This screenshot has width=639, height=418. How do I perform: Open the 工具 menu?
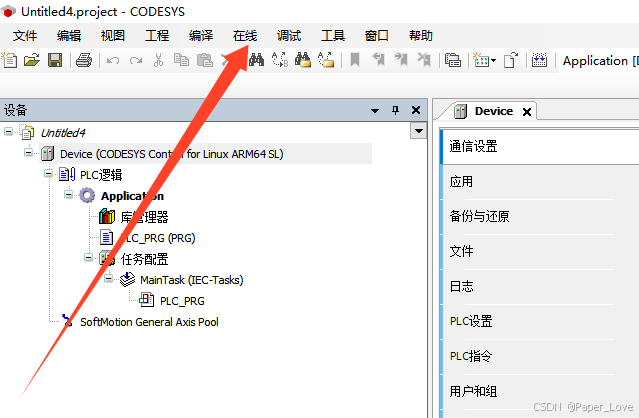coord(333,36)
